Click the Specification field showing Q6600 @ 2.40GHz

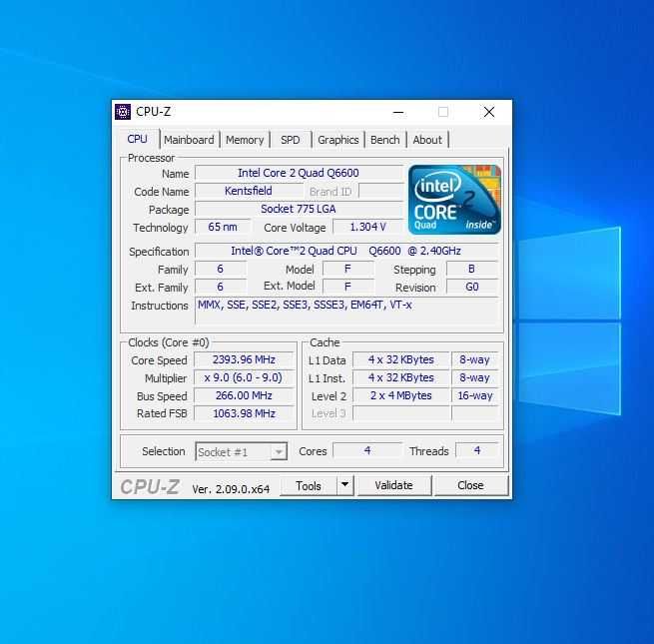tap(346, 251)
